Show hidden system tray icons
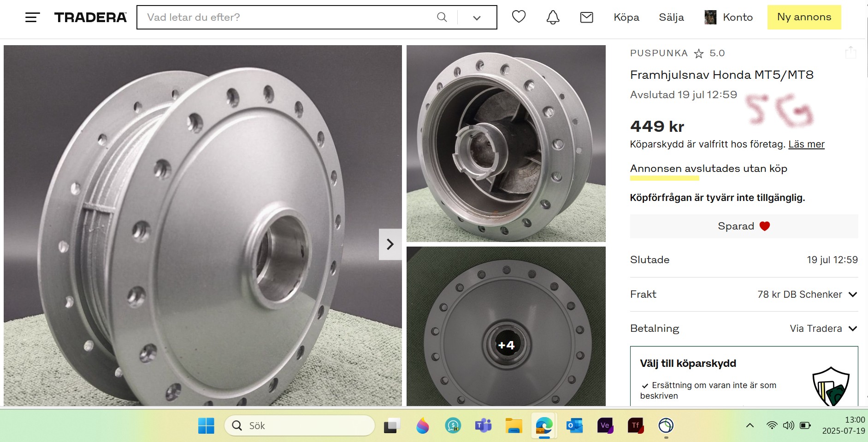 [750, 425]
